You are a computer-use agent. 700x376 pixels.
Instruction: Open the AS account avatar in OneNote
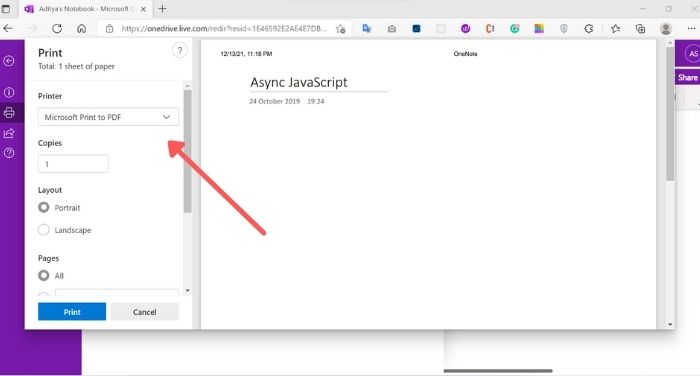pos(693,54)
